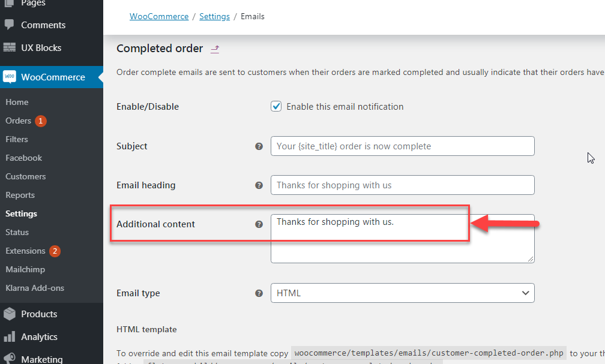The height and width of the screenshot is (364, 605).
Task: Open the Extensions submenu item
Action: (x=25, y=251)
